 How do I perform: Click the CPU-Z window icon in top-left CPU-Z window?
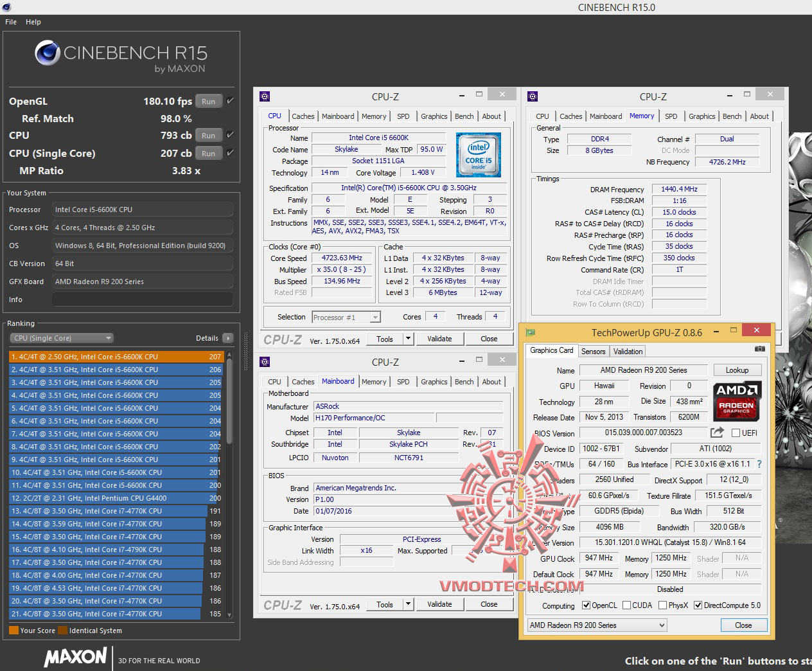pos(265,96)
